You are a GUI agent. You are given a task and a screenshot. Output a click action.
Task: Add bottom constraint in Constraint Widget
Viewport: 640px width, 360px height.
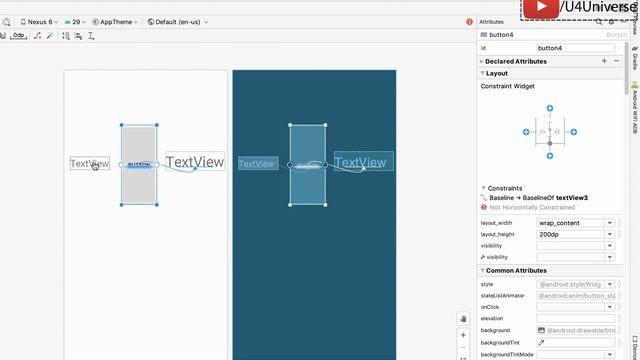pos(550,156)
